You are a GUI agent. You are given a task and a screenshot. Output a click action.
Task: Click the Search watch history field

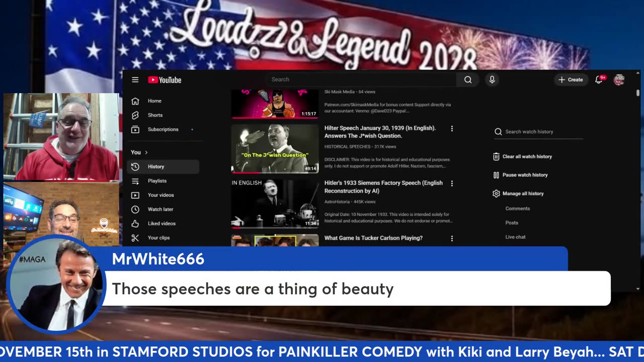538,132
